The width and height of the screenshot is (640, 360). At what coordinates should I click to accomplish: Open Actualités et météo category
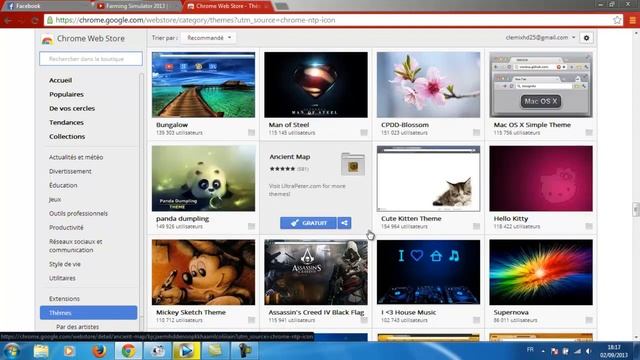pyautogui.click(x=76, y=157)
